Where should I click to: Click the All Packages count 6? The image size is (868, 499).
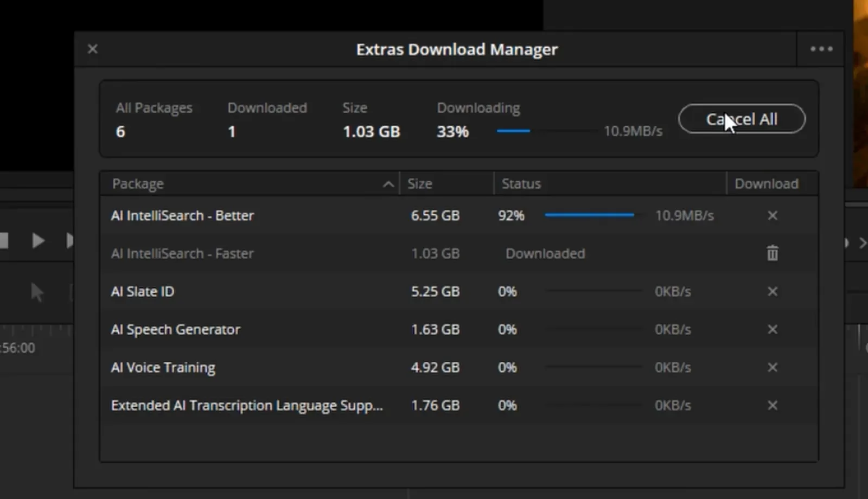pyautogui.click(x=120, y=132)
